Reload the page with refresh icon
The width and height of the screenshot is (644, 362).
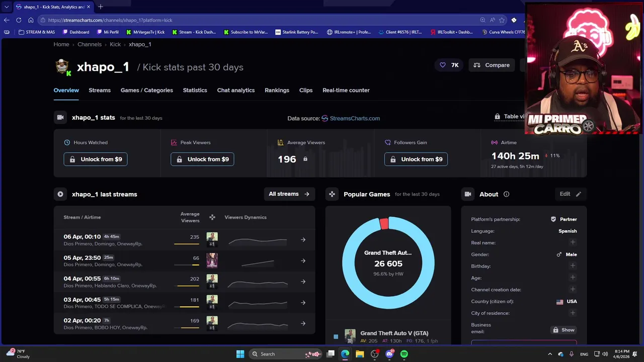[x=19, y=20]
